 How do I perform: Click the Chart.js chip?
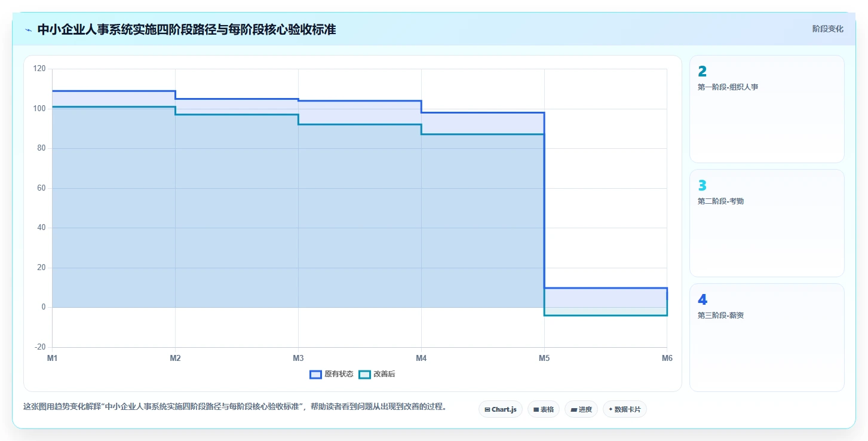pos(501,409)
